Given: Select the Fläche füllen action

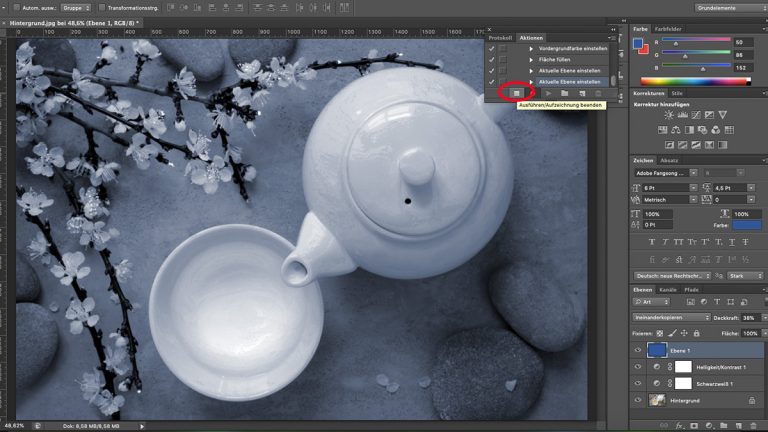Looking at the screenshot, I should (556, 59).
